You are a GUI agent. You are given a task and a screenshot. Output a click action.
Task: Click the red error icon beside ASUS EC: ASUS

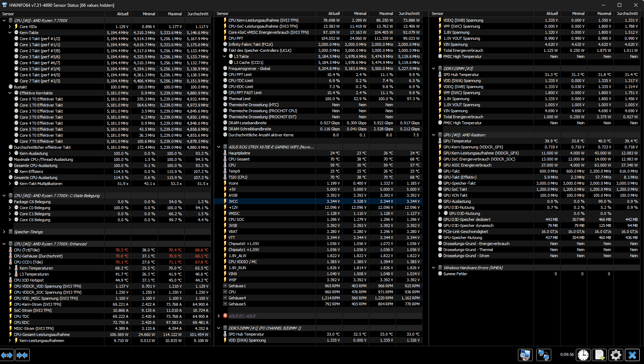[x=225, y=316]
